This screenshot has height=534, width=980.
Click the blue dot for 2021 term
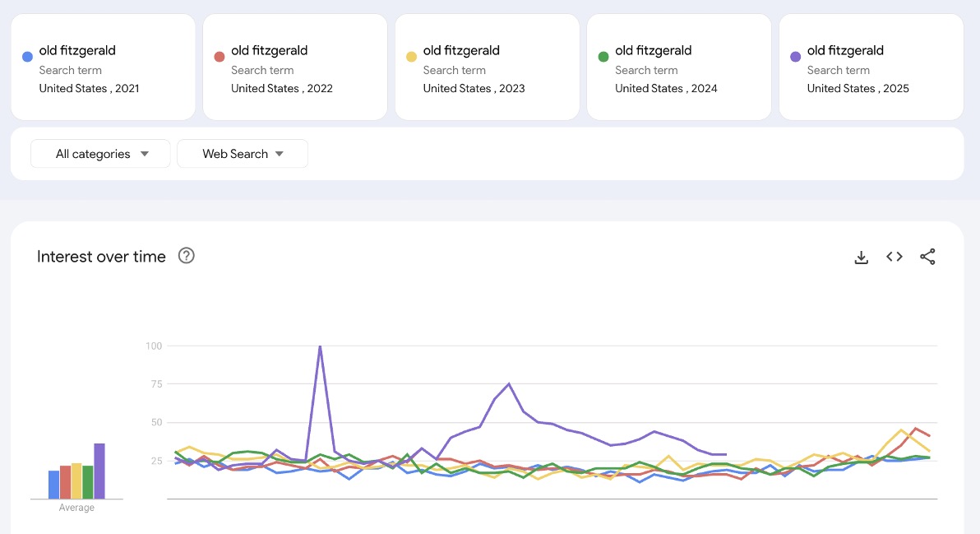click(27, 57)
